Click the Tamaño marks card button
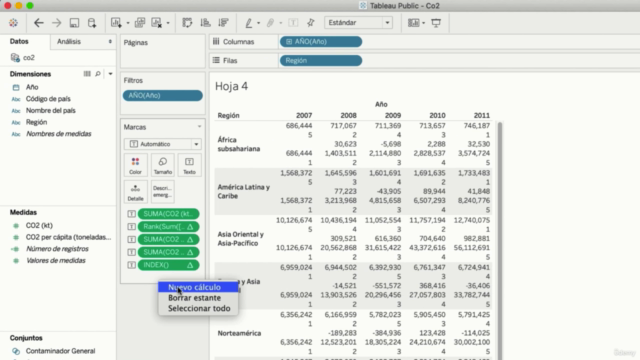Screen dimensions: 640x360 click(163, 165)
